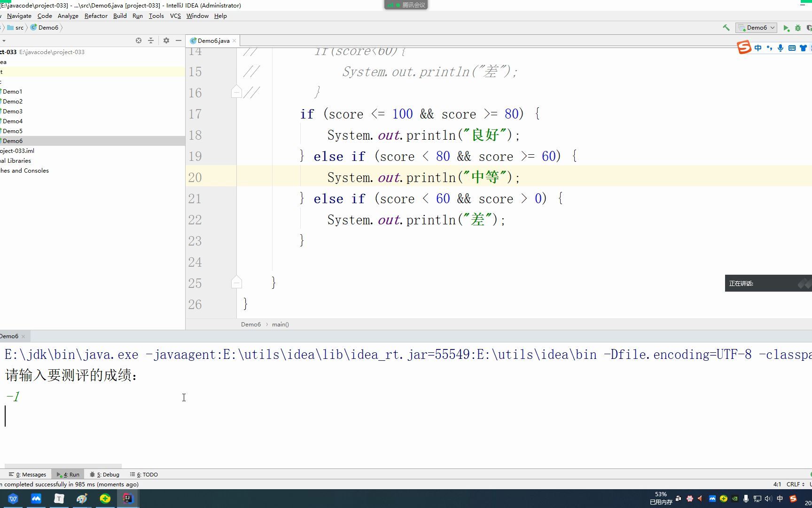
Task: Select Demo3 in the project tree
Action: tap(12, 111)
